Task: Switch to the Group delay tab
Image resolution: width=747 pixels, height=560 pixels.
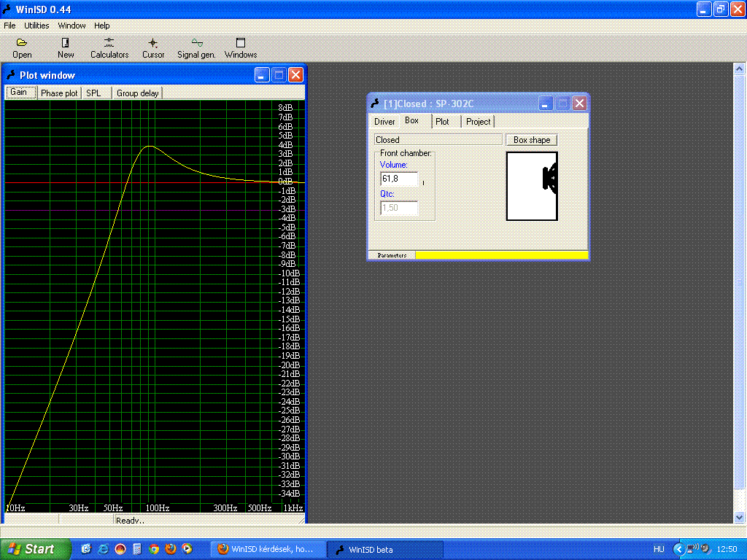Action: (x=138, y=93)
